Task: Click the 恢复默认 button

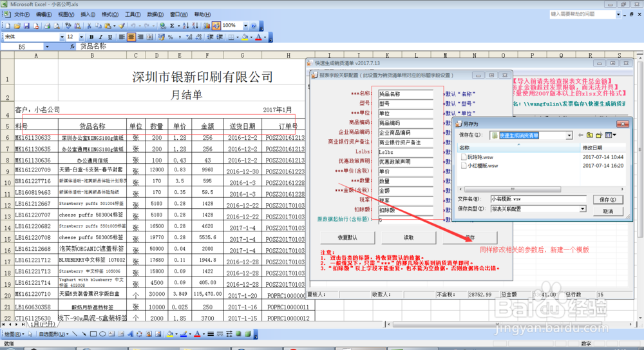Action: pyautogui.click(x=348, y=238)
